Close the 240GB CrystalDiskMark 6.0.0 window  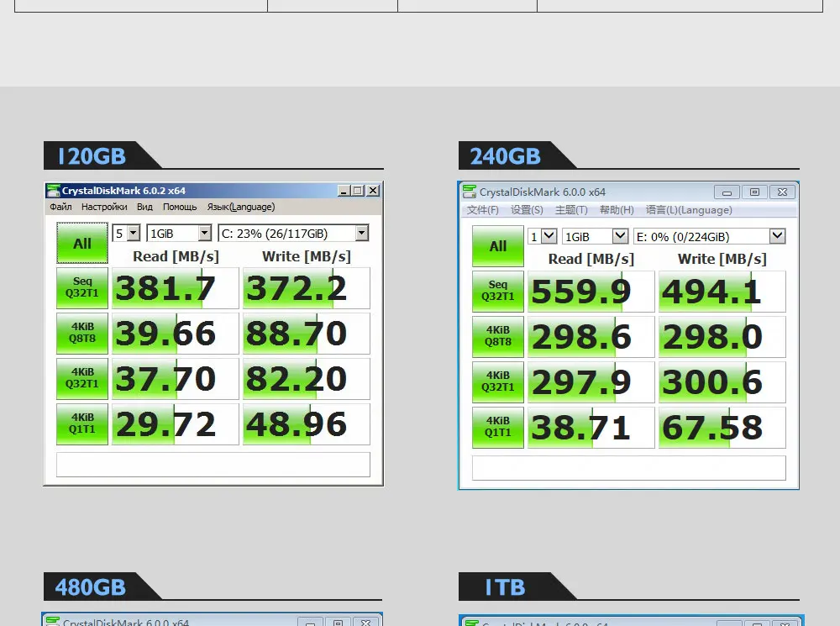tap(782, 192)
